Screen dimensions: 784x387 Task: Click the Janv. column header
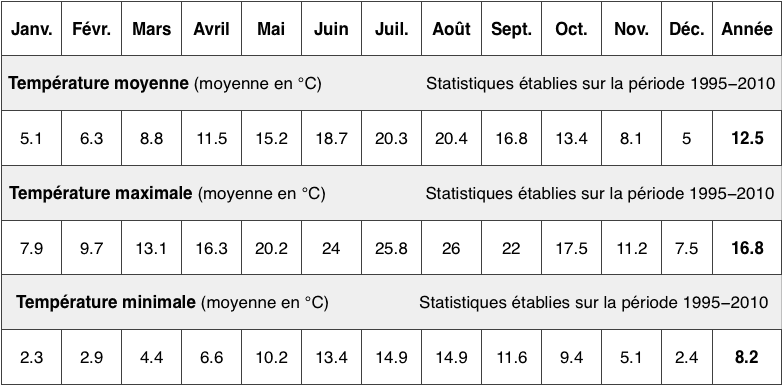32,28
